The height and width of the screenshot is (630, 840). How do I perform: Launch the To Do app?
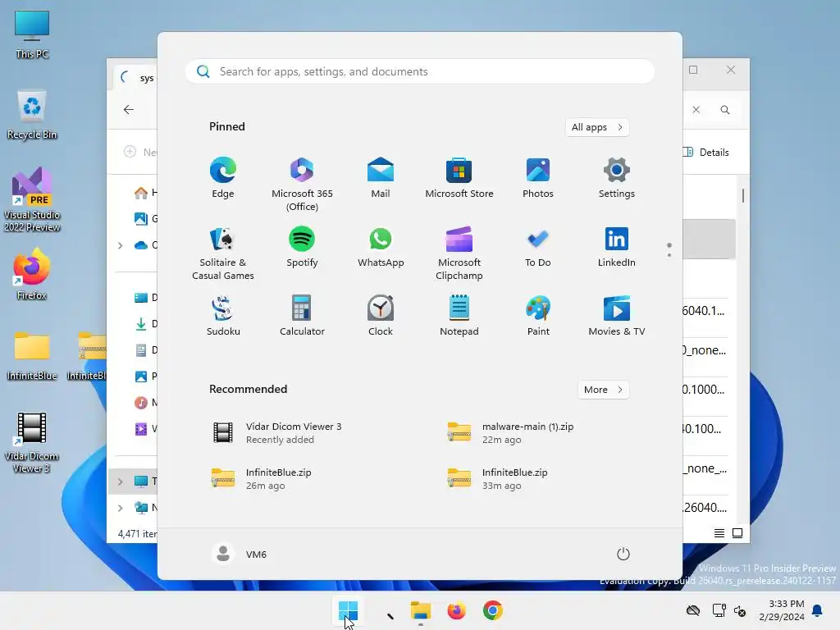[x=538, y=247]
